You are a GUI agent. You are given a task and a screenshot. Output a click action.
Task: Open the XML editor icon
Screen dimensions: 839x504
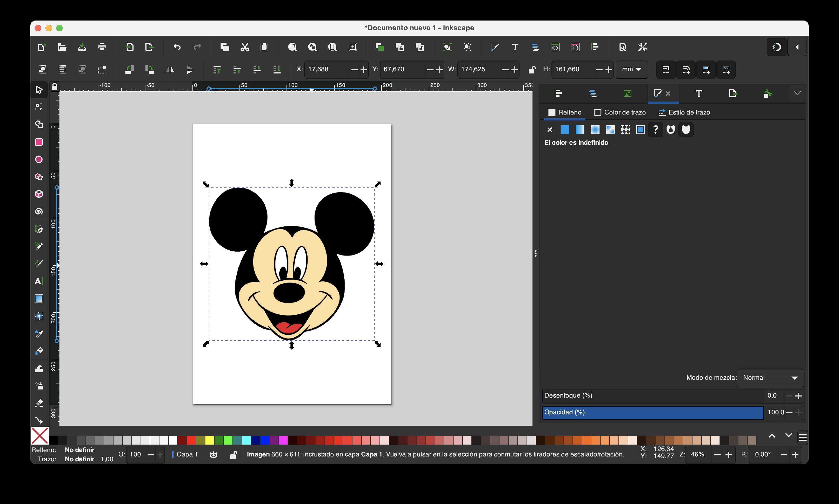555,47
